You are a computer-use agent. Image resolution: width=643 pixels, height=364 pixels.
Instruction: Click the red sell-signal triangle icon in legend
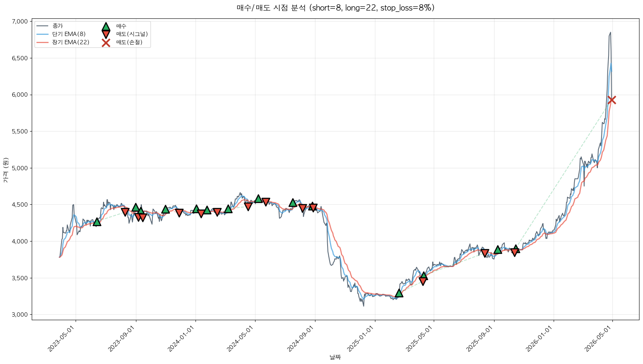point(106,34)
